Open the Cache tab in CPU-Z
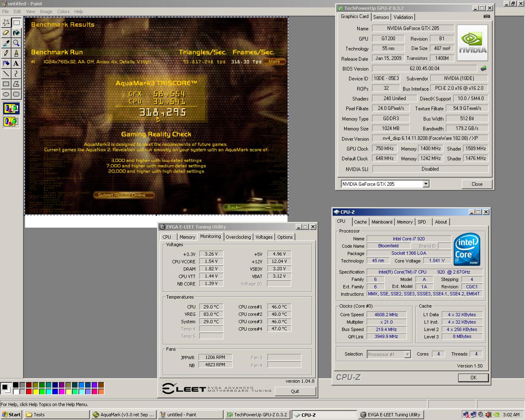The image size is (525, 420). 360,222
